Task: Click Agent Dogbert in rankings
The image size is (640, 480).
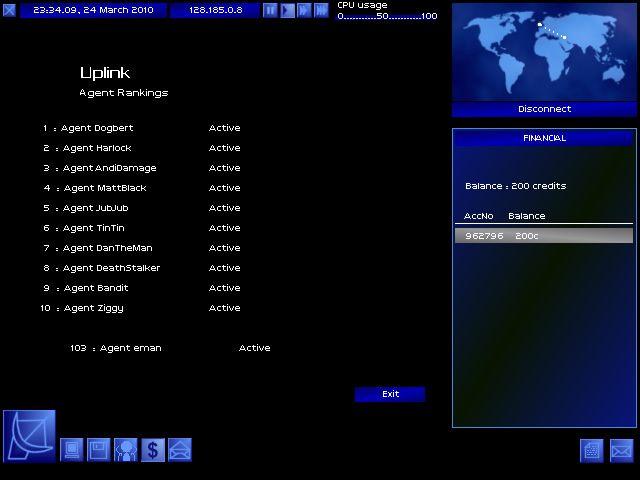Action: [x=97, y=128]
